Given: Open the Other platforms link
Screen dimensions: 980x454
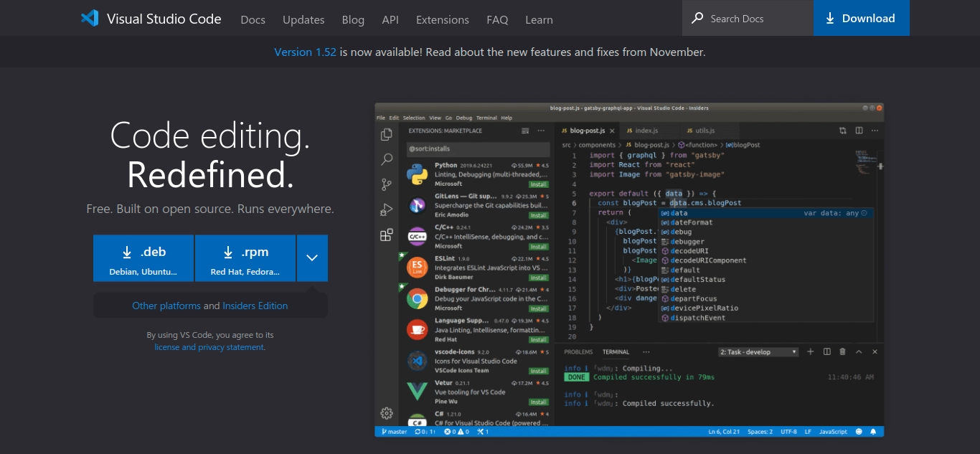Looking at the screenshot, I should click(166, 306).
